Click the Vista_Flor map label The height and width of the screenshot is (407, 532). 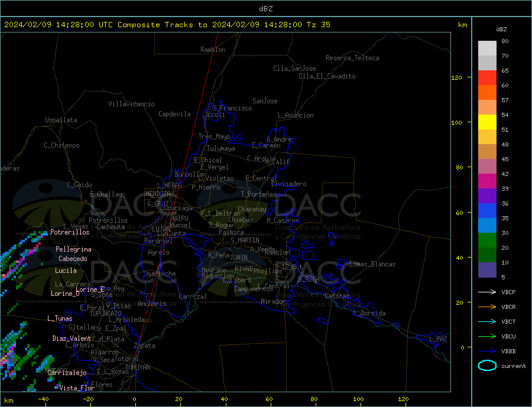(x=77, y=388)
